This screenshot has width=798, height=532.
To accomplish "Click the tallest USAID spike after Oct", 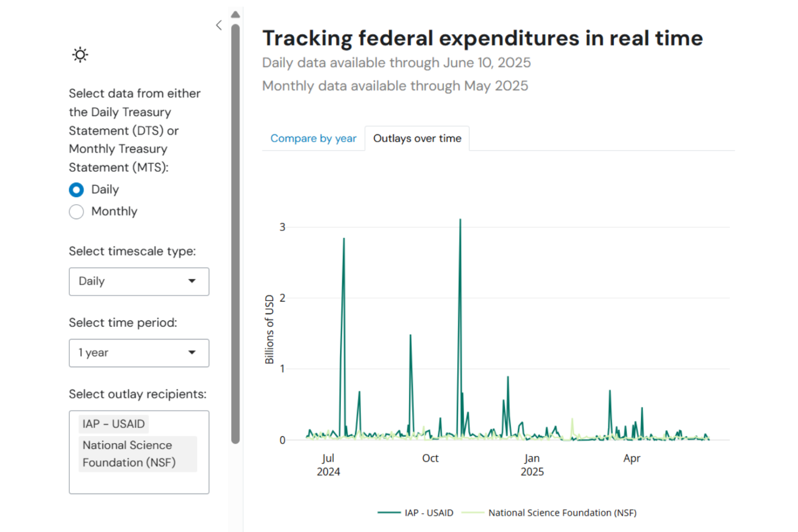I will [x=460, y=220].
